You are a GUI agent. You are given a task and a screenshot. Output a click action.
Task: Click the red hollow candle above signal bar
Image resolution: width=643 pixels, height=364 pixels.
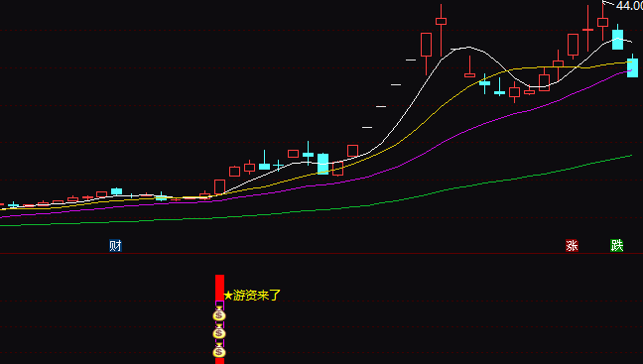click(x=220, y=186)
